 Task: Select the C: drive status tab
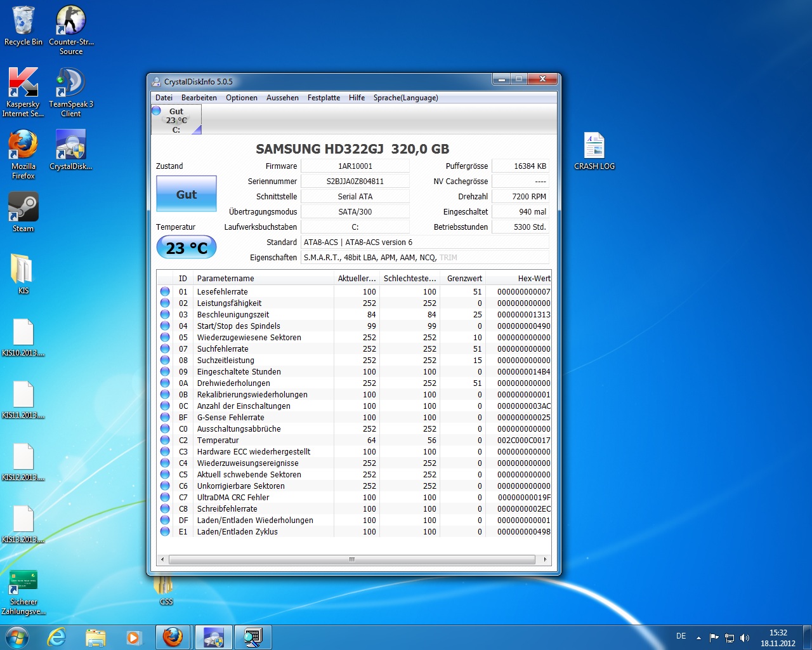click(x=176, y=120)
